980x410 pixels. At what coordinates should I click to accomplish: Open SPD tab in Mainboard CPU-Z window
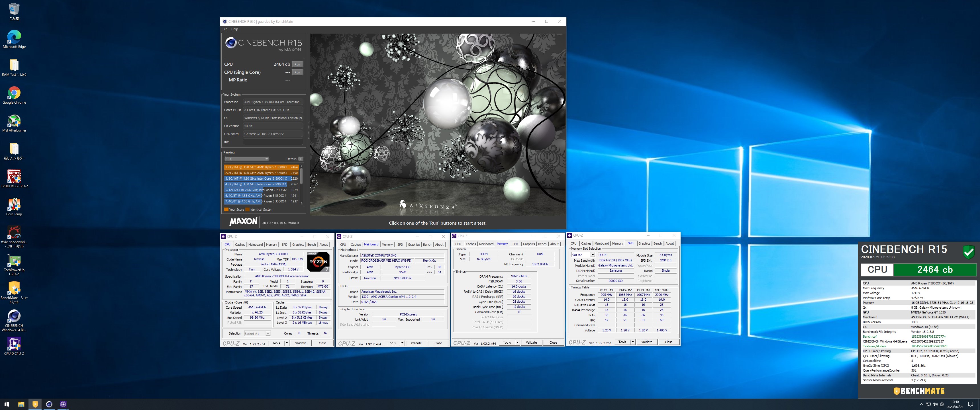[400, 245]
